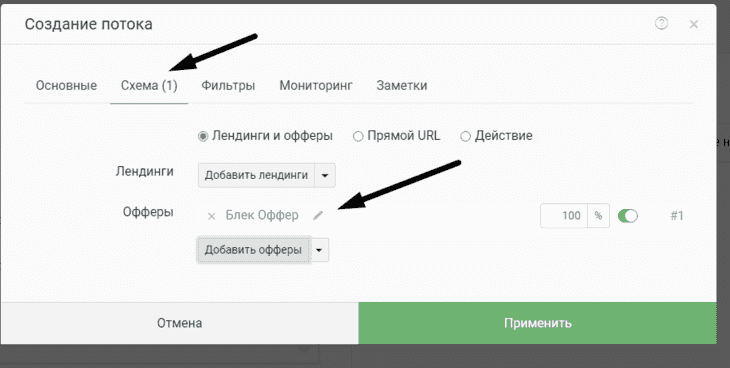
Task: Click the Добавить лендинги button
Action: click(257, 176)
